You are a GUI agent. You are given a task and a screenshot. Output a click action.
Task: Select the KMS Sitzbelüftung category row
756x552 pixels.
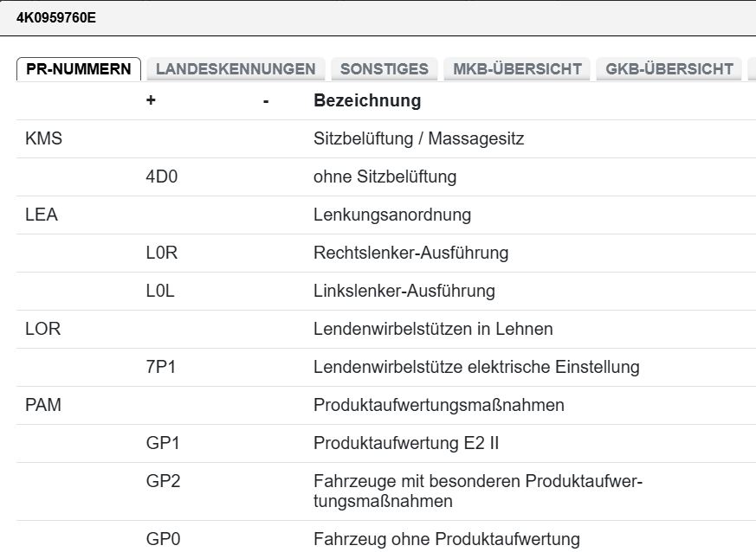tap(418, 138)
